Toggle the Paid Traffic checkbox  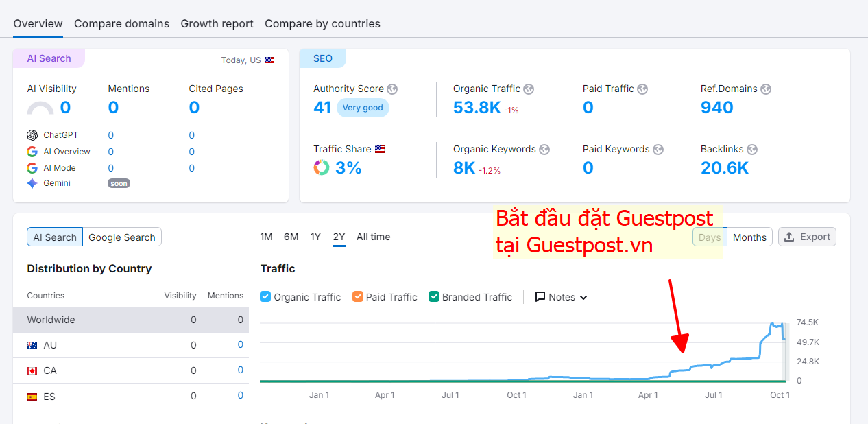coord(358,297)
